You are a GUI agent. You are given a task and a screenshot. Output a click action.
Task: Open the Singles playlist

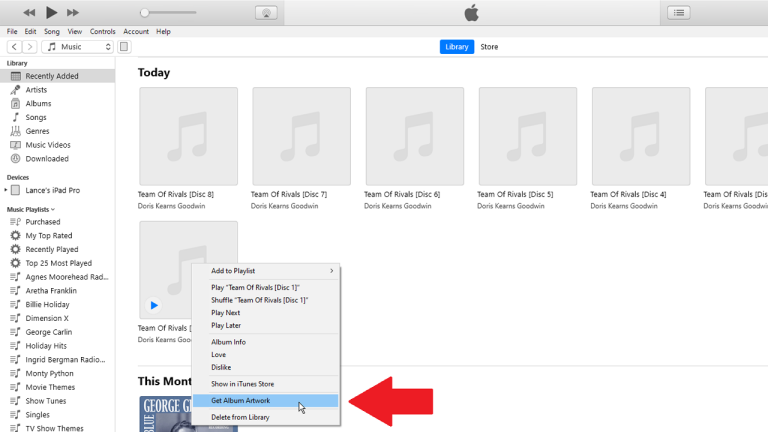pos(37,414)
